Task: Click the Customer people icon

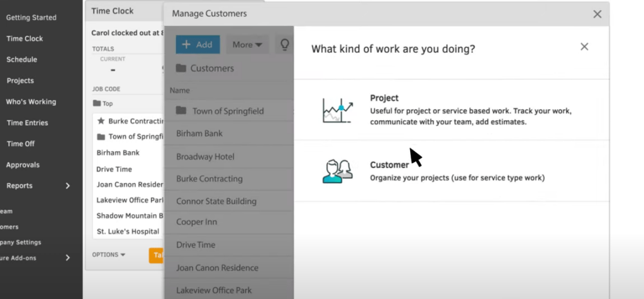Action: pos(338,171)
